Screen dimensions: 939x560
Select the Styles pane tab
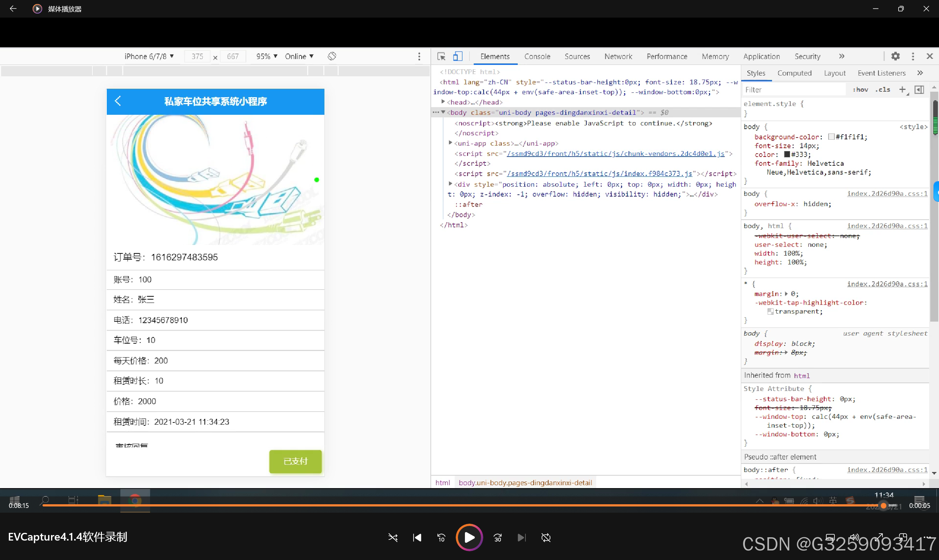756,73
